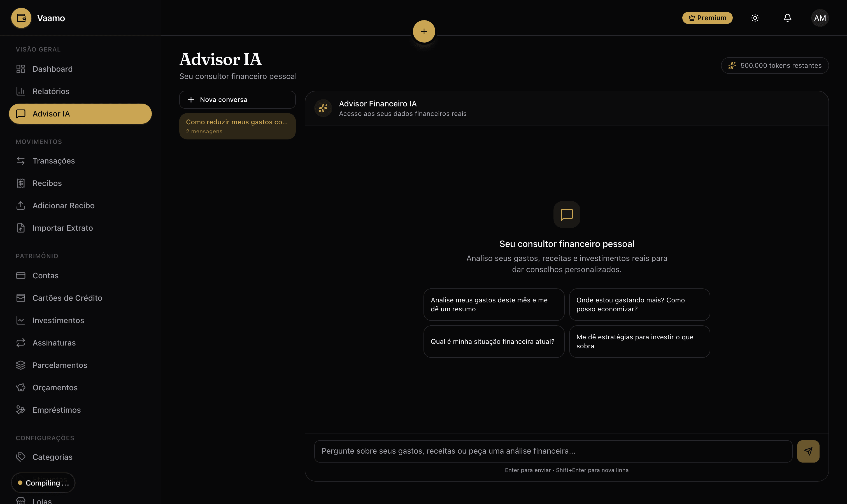Click the paper plane send icon
Viewport: 847px width, 504px height.
click(x=808, y=451)
